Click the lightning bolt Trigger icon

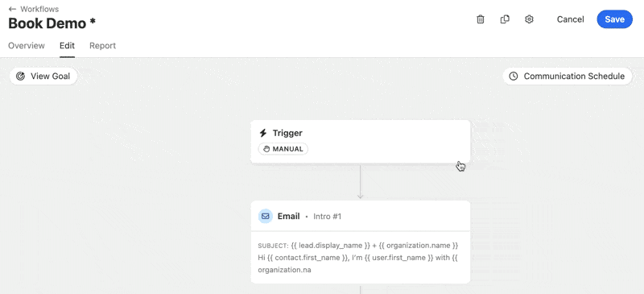tap(263, 133)
